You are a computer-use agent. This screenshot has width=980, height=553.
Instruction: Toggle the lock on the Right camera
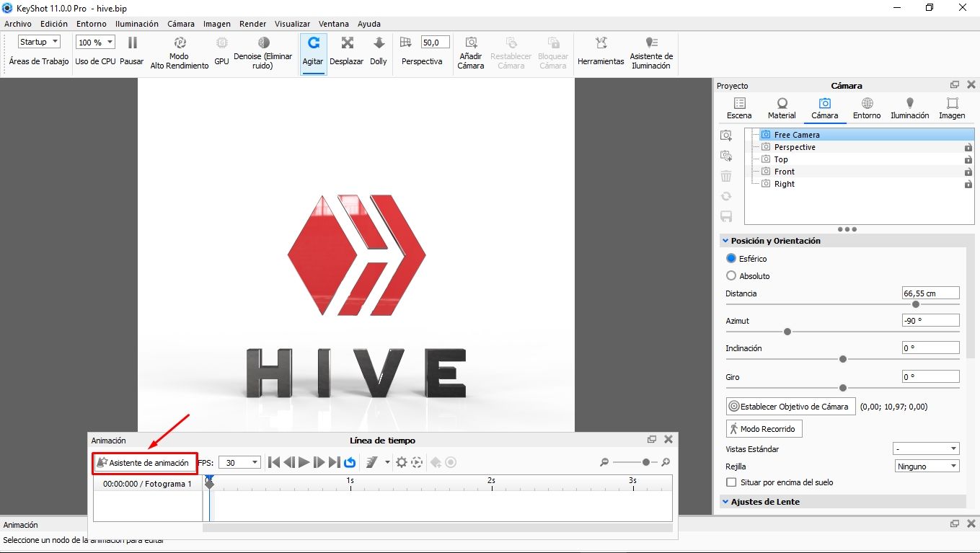pyautogui.click(x=968, y=184)
